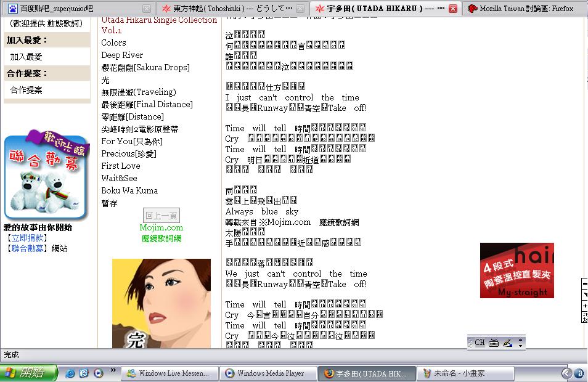Click the keyboard icon on language bar
The image size is (588, 382).
click(494, 343)
